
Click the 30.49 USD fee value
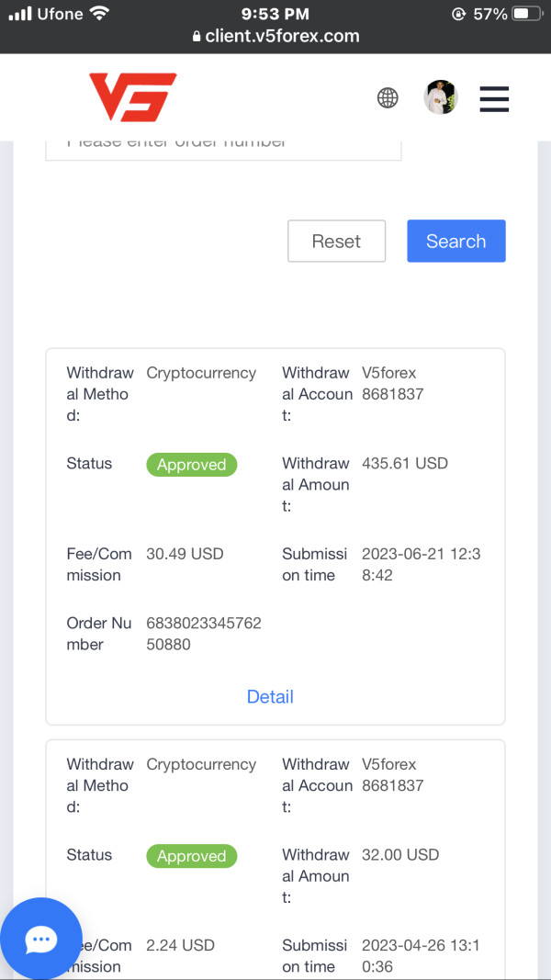(185, 554)
